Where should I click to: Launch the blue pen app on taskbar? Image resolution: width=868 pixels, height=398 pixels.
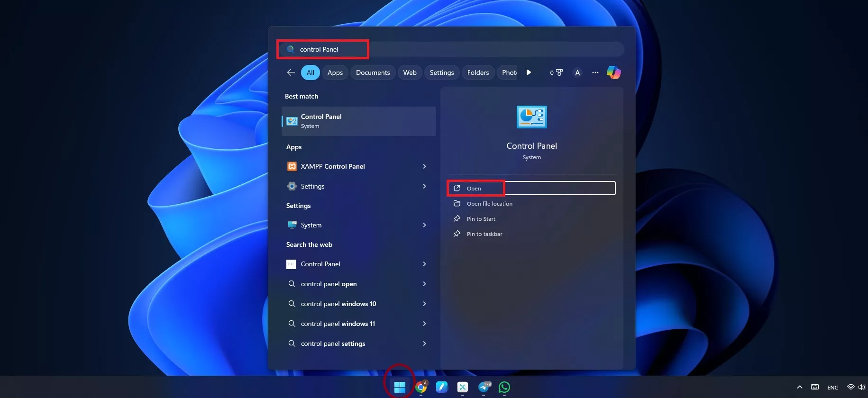coord(442,387)
